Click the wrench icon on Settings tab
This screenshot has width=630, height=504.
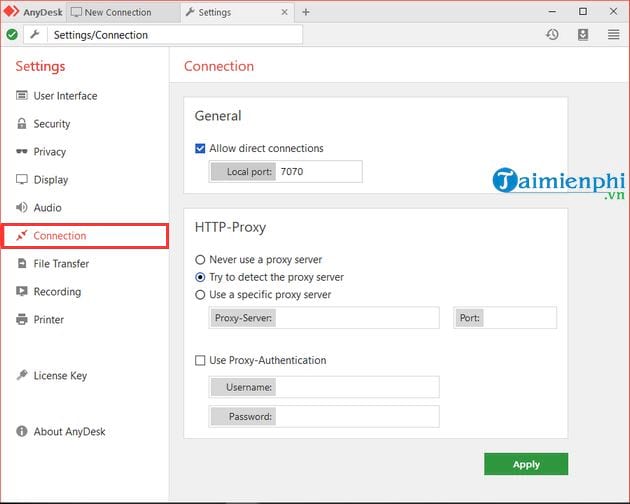[x=190, y=12]
